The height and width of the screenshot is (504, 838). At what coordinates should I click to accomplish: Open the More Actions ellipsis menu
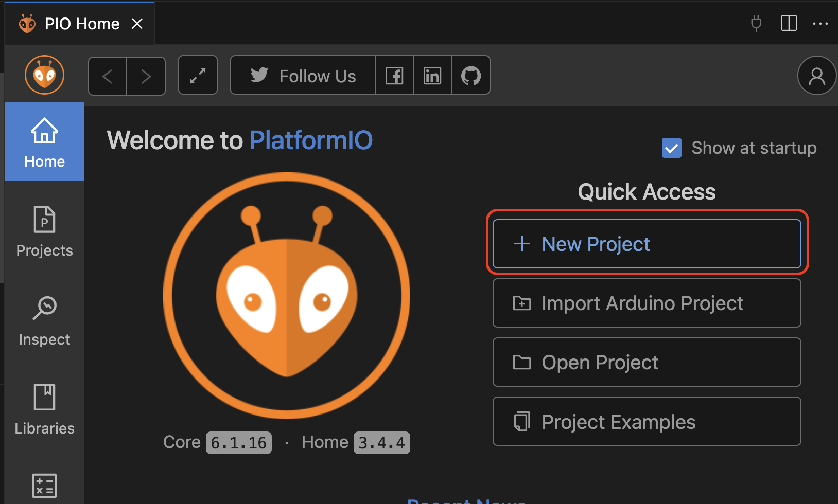pyautogui.click(x=820, y=23)
